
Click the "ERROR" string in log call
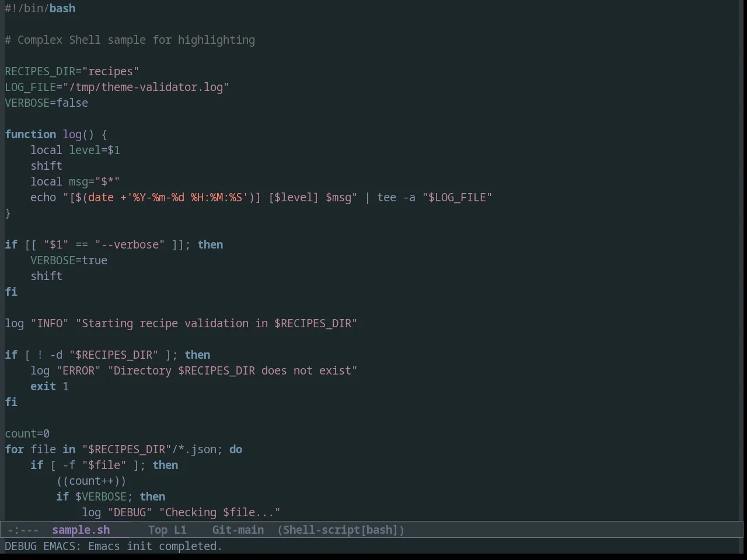pos(79,370)
